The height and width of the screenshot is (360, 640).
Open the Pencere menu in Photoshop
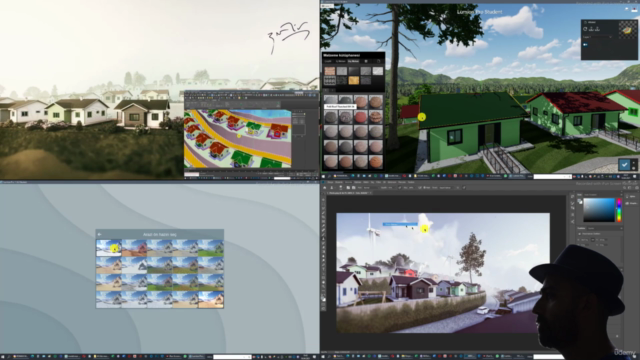pos(402,182)
